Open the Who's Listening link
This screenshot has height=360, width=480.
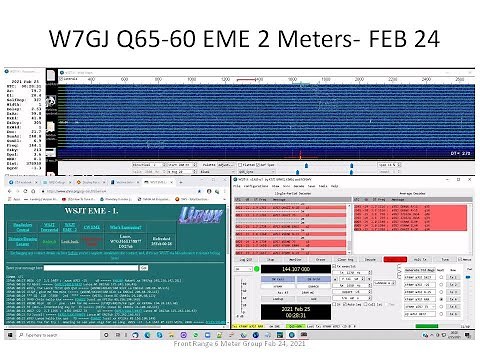(126, 227)
